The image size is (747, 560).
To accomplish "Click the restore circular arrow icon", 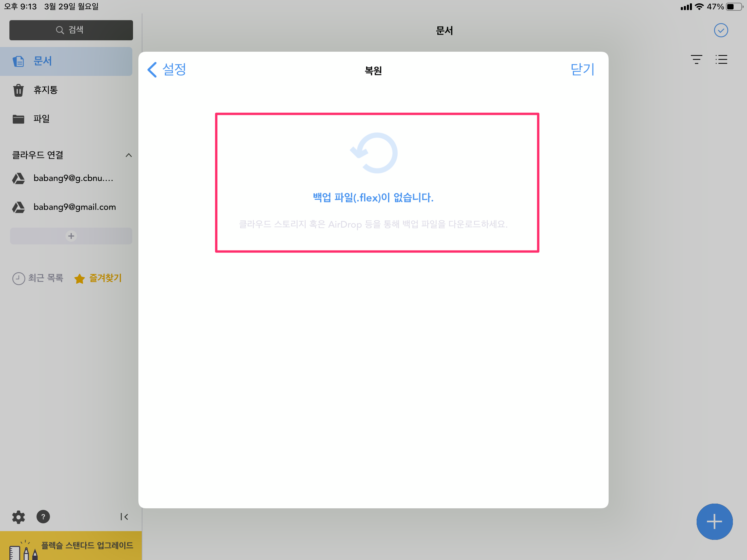I will [x=374, y=153].
